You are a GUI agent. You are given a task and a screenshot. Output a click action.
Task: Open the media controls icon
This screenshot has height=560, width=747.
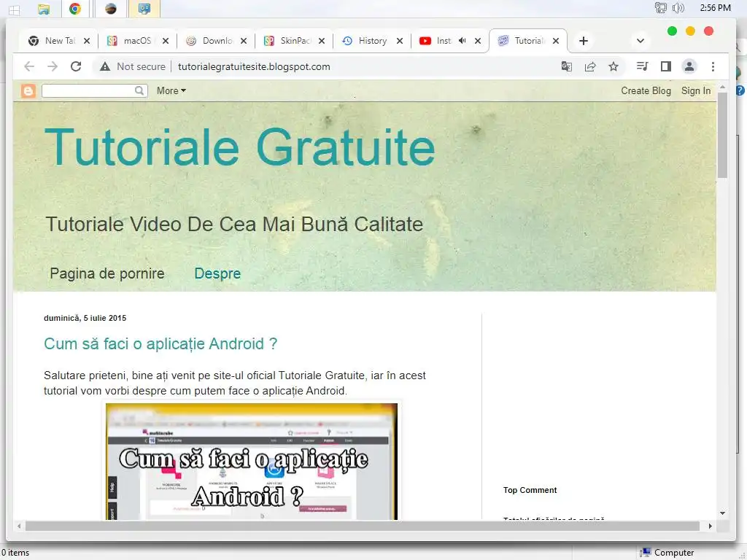click(x=642, y=66)
